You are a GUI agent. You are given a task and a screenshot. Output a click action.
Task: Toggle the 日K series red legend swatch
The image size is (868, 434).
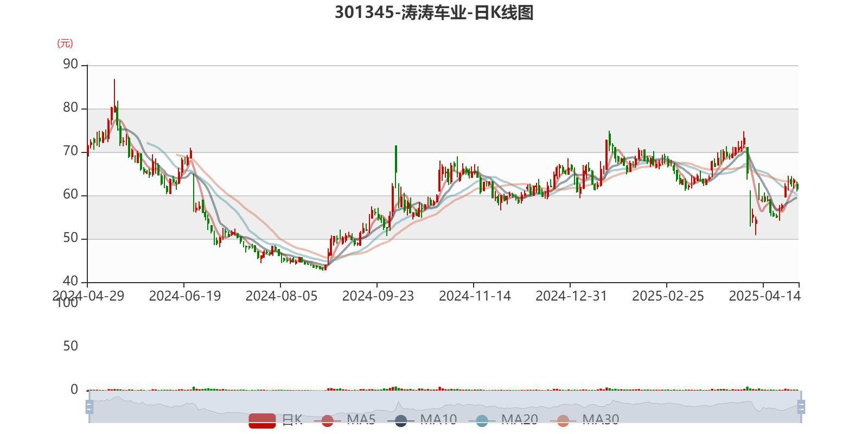(x=263, y=420)
